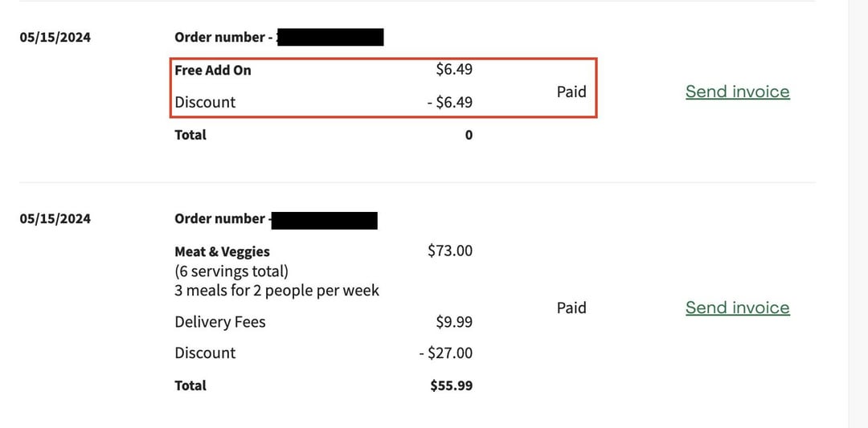Click the total value 0

(469, 135)
